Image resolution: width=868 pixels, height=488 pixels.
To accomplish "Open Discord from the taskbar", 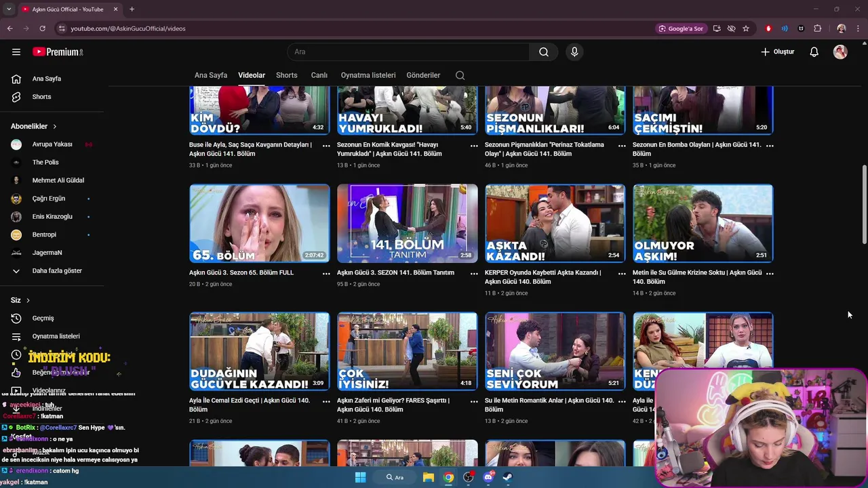I will [488, 477].
